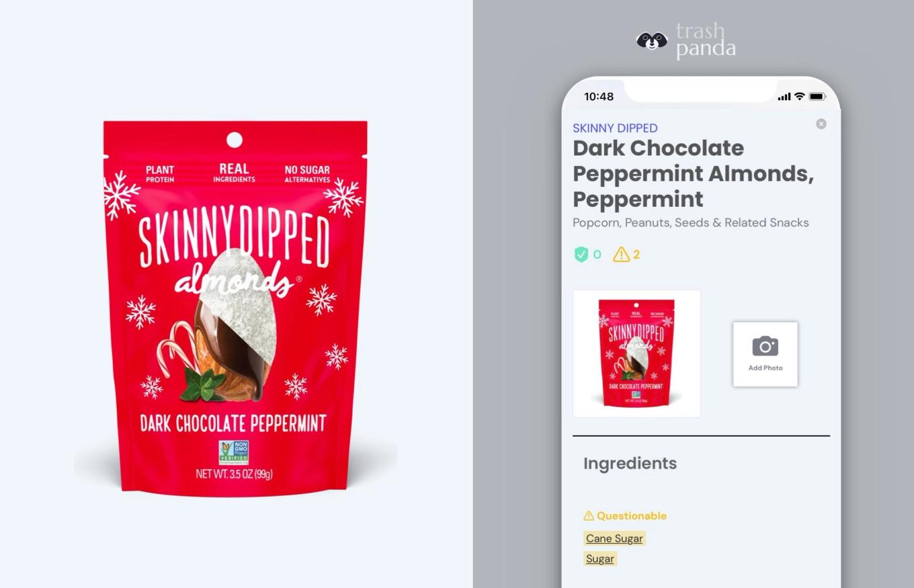The image size is (914, 588).
Task: Open the Sugar ingredient link
Action: pyautogui.click(x=600, y=558)
